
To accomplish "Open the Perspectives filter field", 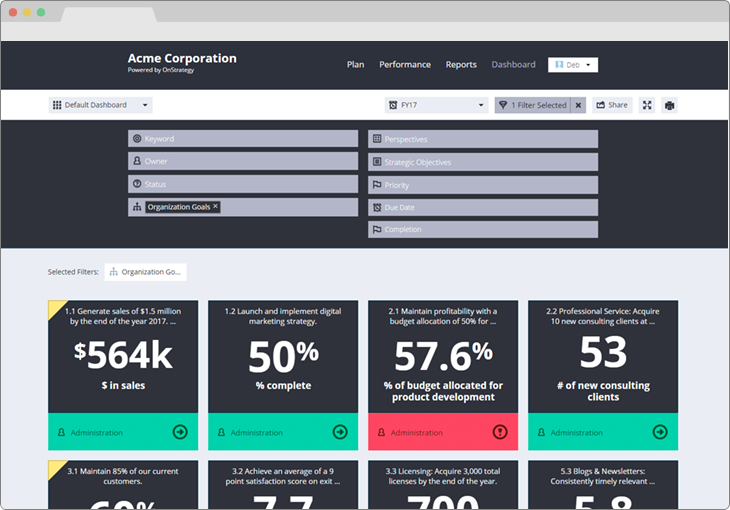I will 483,139.
